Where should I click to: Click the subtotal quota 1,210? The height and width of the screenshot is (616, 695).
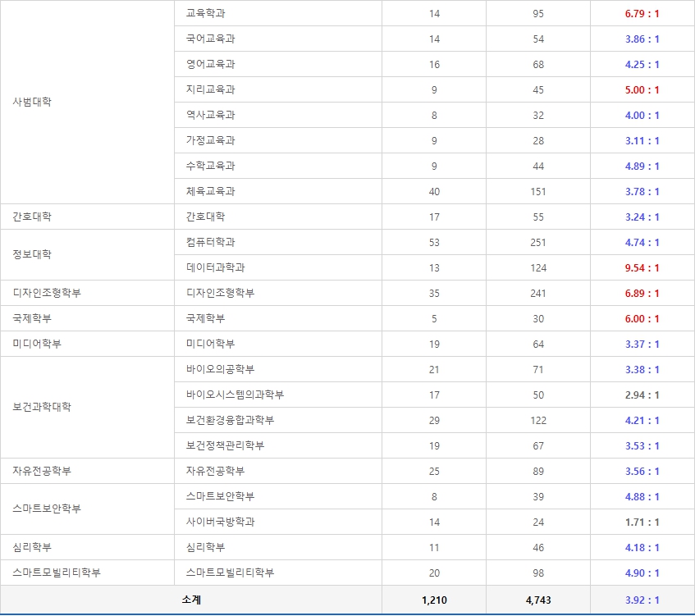[x=434, y=600]
